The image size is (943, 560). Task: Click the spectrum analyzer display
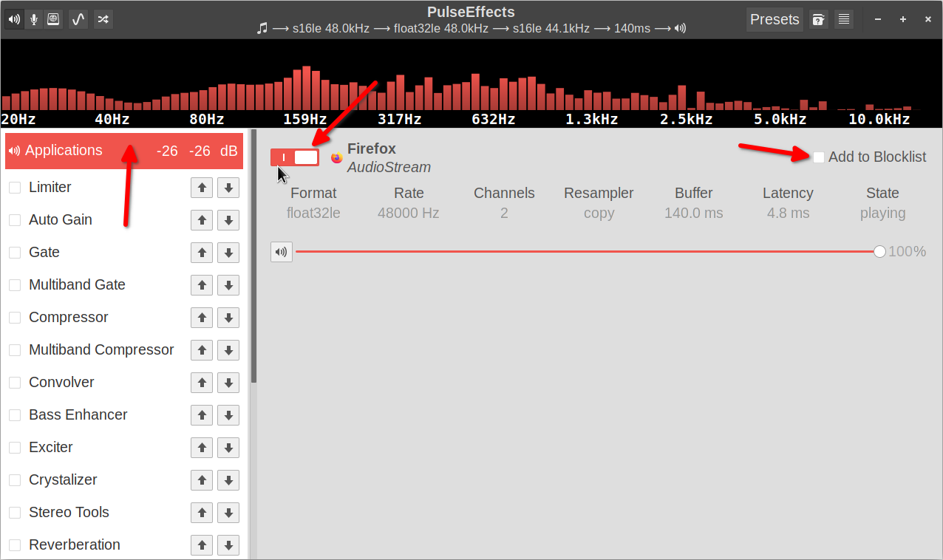[x=471, y=83]
